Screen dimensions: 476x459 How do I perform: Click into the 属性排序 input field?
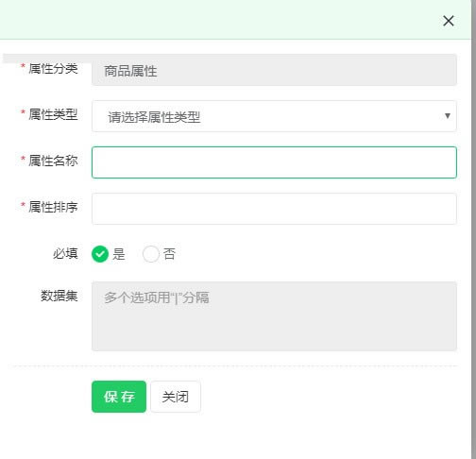coord(274,209)
